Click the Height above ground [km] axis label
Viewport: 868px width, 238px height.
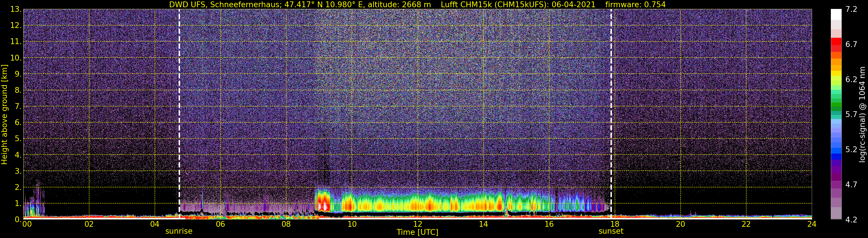pos(4,114)
